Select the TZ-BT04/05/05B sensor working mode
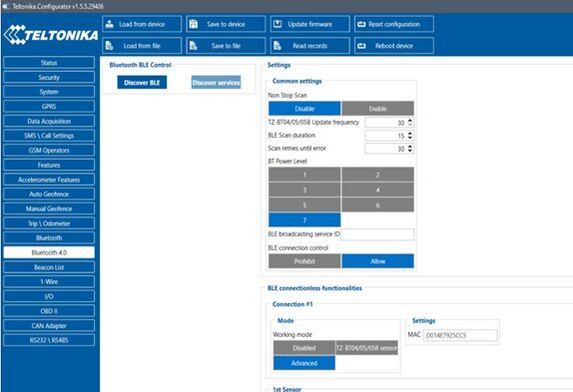Viewport: 573px width, 392px height. [x=367, y=348]
